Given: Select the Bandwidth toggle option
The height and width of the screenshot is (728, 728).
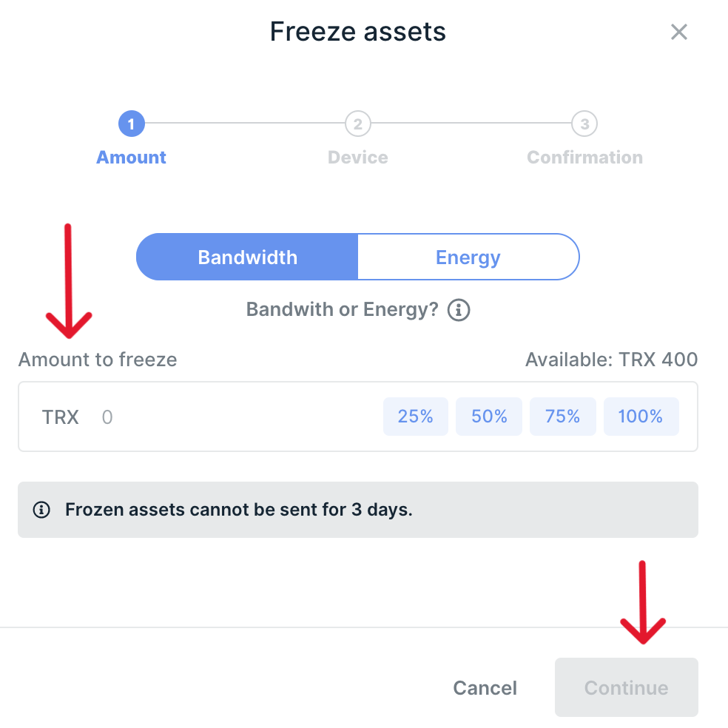Looking at the screenshot, I should click(247, 257).
